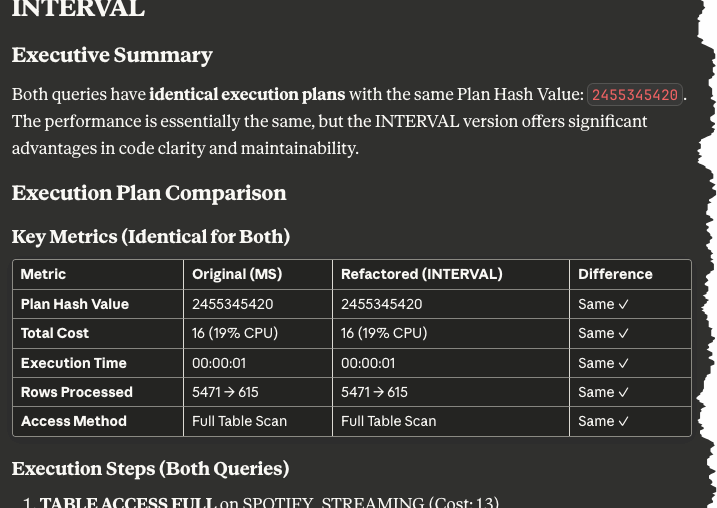717x508 pixels.
Task: Select the bold text "identical execution plans"
Action: (x=247, y=95)
